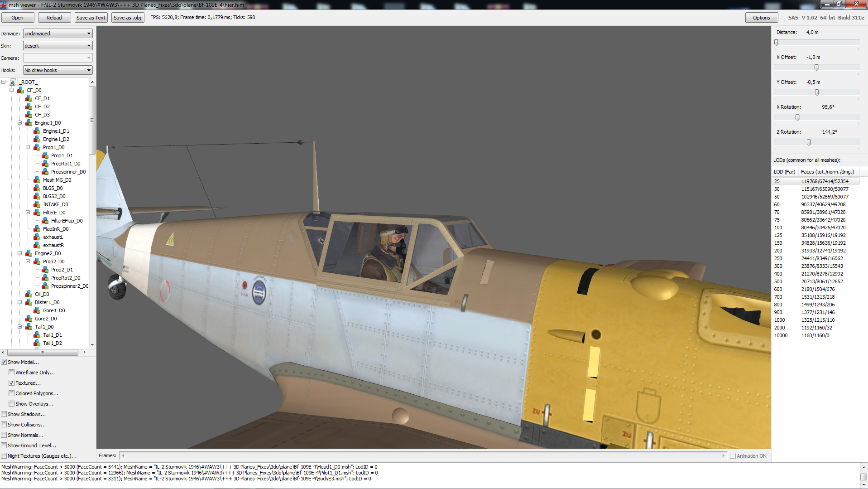Click the Oil_D0 mesh icon

coord(29,294)
